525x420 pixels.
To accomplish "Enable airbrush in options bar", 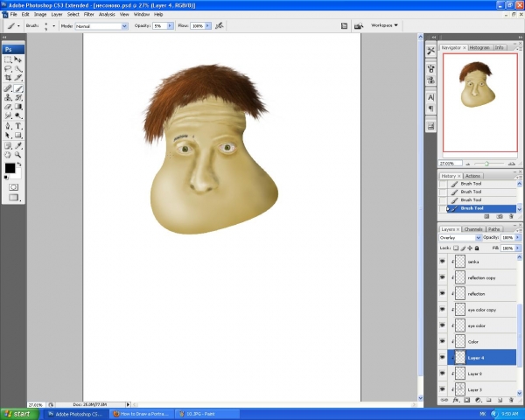I will (220, 25).
